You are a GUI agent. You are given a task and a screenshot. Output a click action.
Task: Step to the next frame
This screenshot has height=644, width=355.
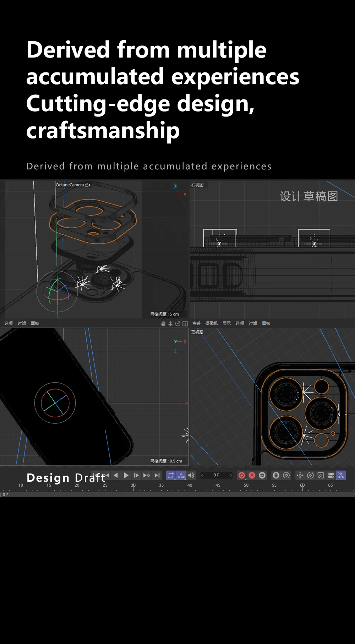[x=136, y=475]
